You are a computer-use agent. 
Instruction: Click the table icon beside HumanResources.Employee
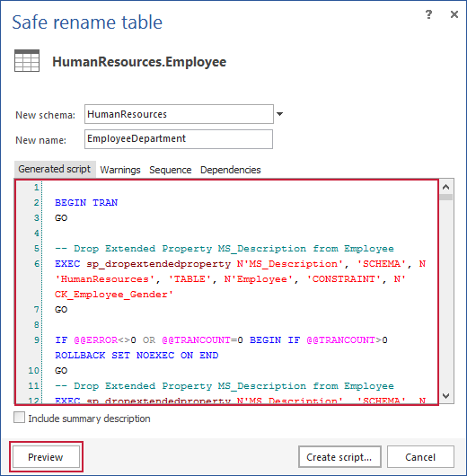(27, 61)
